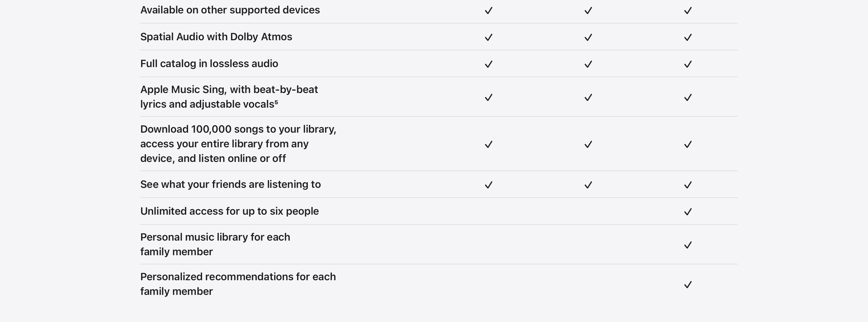Click 'Available on other supported devices' label
Image resolution: width=868 pixels, height=322 pixels.
click(230, 10)
